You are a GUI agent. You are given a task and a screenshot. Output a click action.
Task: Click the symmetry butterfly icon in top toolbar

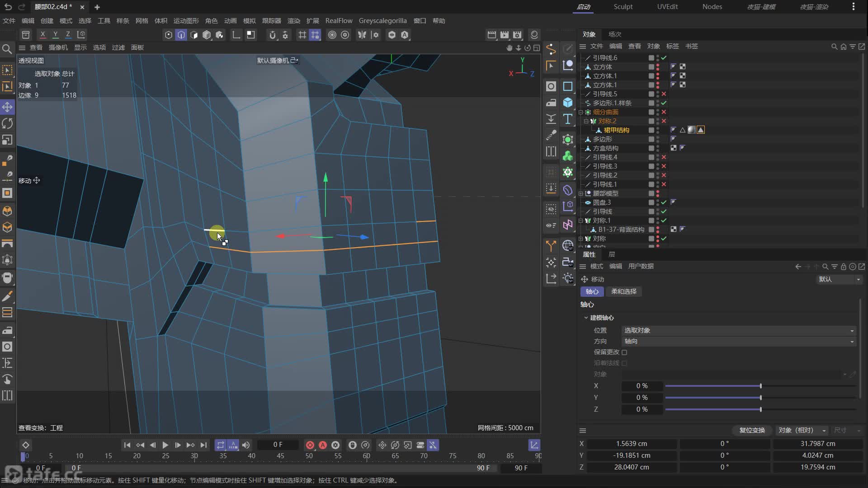tap(362, 35)
